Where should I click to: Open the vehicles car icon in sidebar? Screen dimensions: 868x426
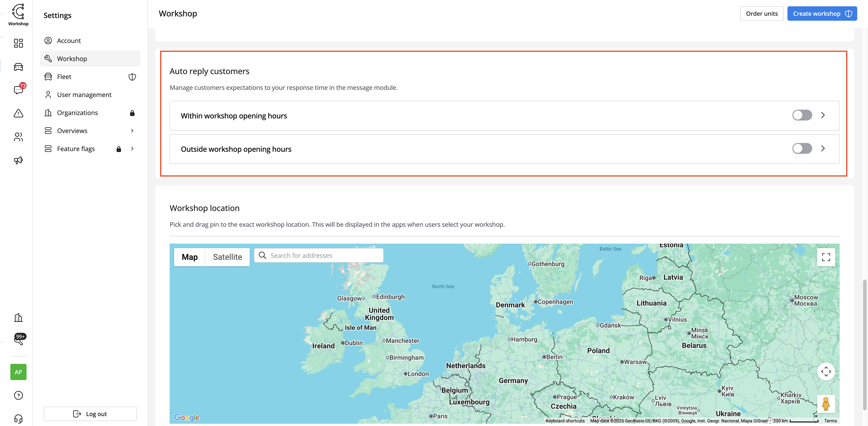click(18, 67)
